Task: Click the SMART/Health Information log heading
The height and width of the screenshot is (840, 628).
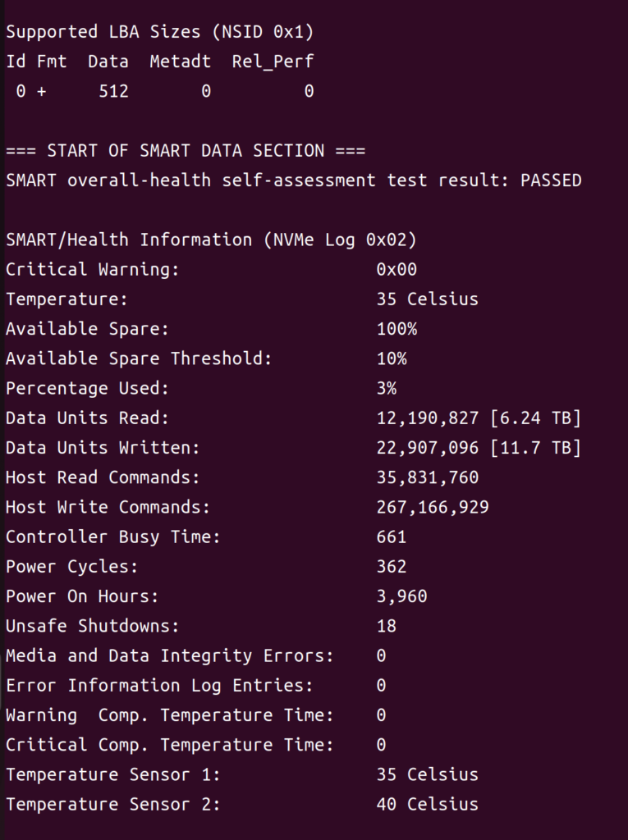Action: click(211, 240)
